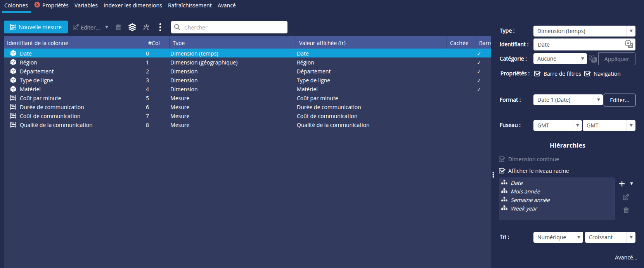
Task: Open the Tri order dropdown Croissant
Action: click(x=610, y=237)
